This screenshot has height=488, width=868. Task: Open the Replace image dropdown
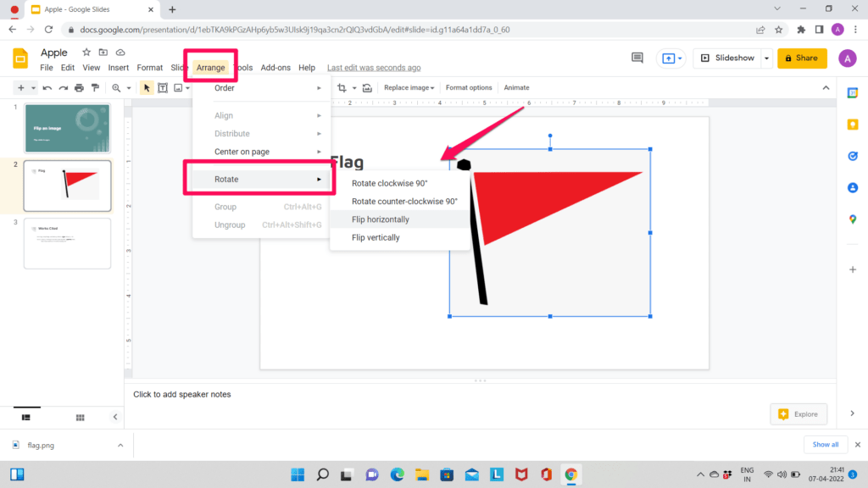tap(409, 87)
